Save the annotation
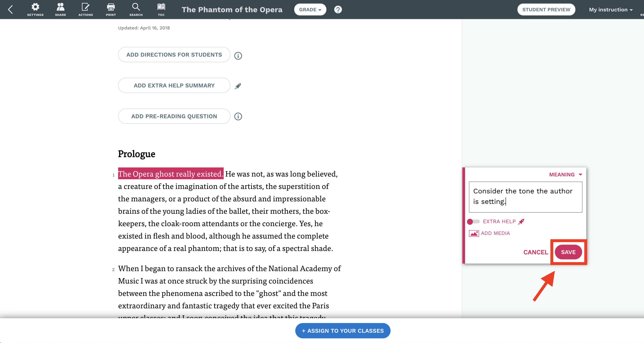644x343 pixels. coord(568,252)
